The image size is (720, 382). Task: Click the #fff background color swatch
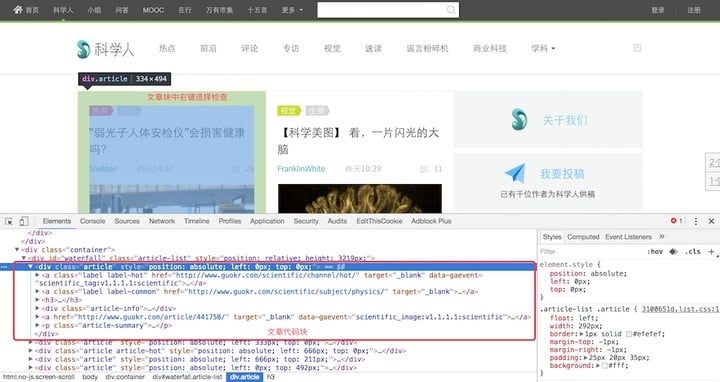(x=605, y=365)
